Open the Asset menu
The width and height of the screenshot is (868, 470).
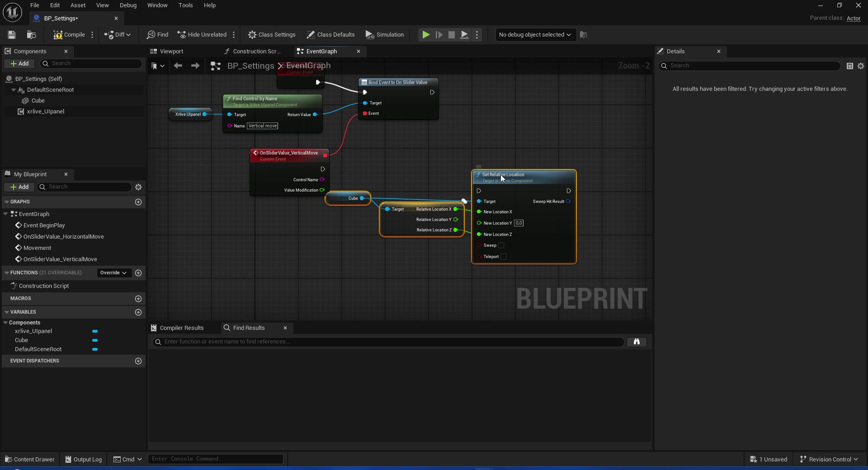tap(78, 5)
